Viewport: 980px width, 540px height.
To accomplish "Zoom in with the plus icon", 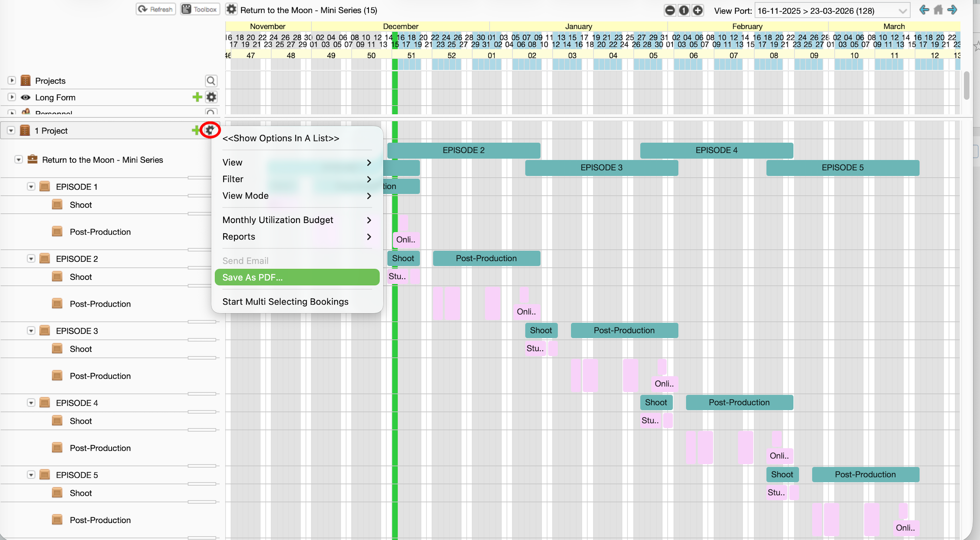I will (697, 10).
